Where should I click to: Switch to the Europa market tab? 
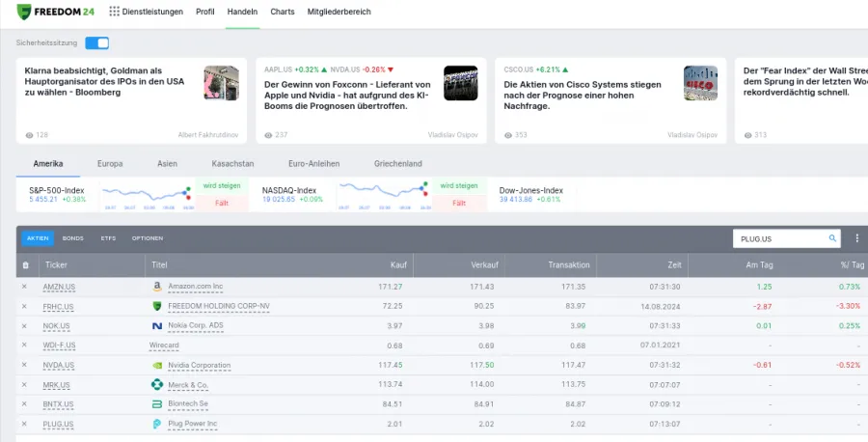click(x=110, y=164)
